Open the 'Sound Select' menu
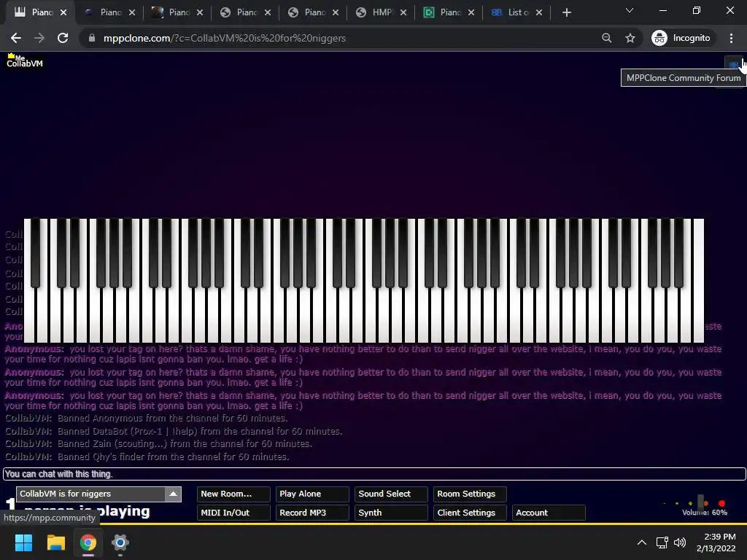The height and width of the screenshot is (560, 747). [391, 494]
